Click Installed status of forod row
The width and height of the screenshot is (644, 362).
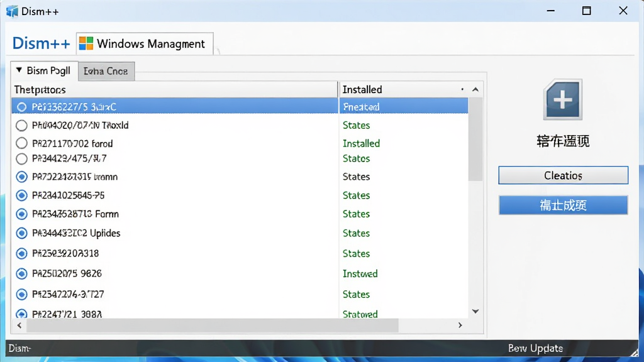pyautogui.click(x=361, y=144)
